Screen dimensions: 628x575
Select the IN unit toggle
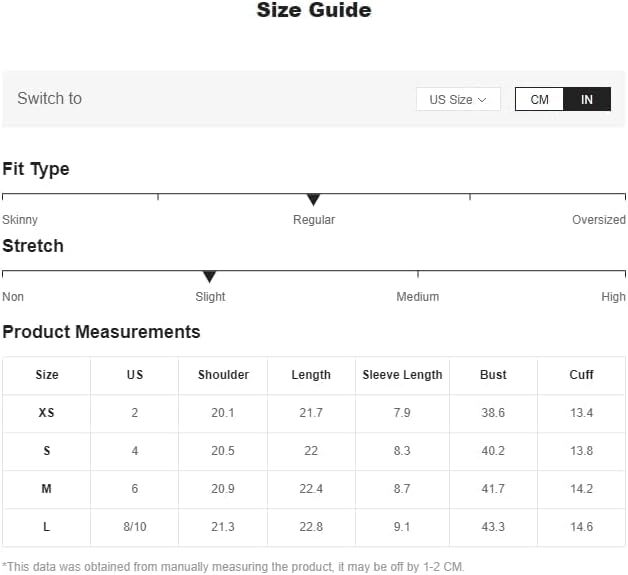point(587,99)
